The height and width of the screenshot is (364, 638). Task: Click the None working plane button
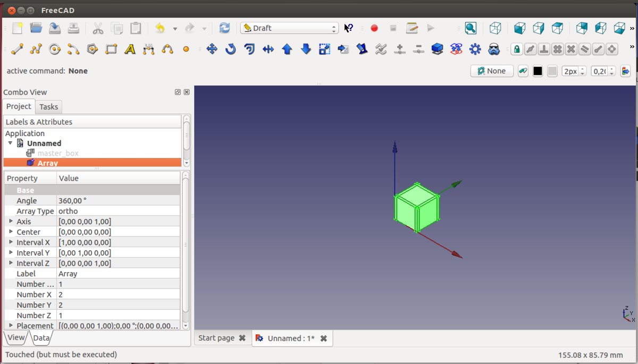pos(492,71)
